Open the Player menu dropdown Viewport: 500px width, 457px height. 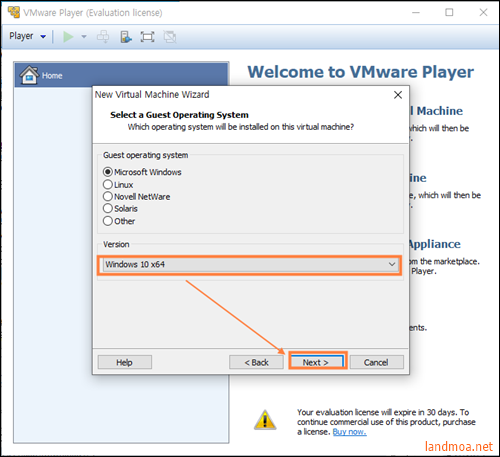pyautogui.click(x=28, y=36)
